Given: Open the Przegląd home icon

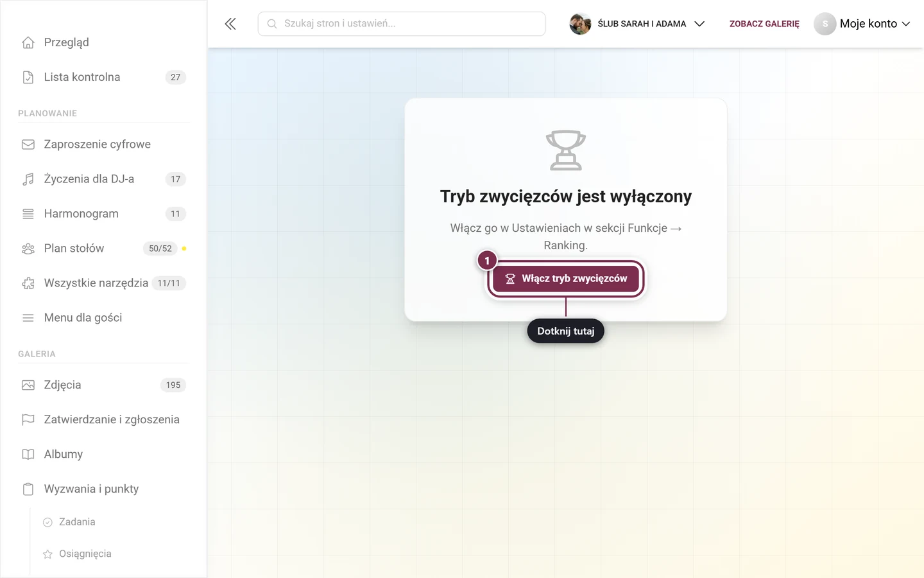Looking at the screenshot, I should pyautogui.click(x=28, y=42).
